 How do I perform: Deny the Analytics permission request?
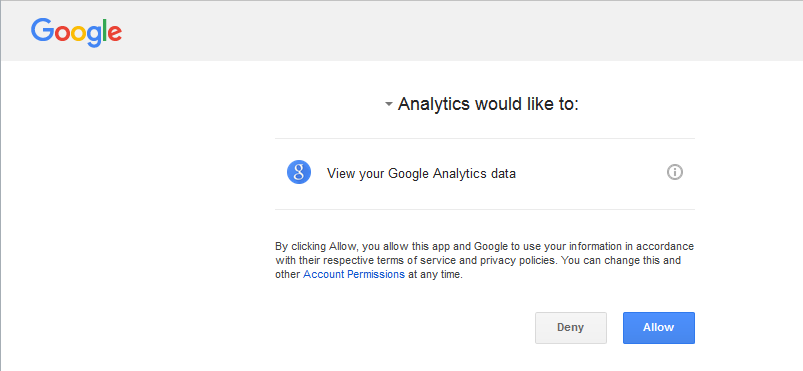click(570, 327)
